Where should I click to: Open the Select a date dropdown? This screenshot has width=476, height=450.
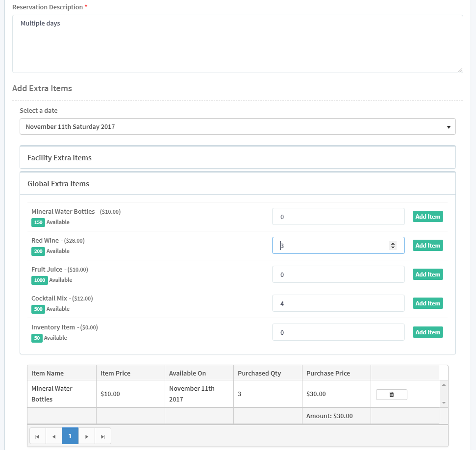[237, 126]
